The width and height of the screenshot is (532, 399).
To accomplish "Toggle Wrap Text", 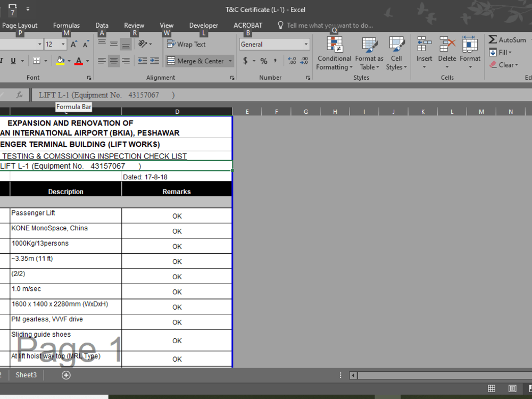I will pyautogui.click(x=186, y=45).
